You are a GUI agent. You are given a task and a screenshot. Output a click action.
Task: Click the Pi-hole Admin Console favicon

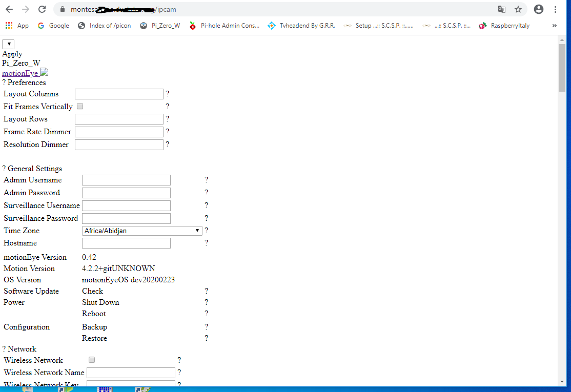click(x=192, y=25)
